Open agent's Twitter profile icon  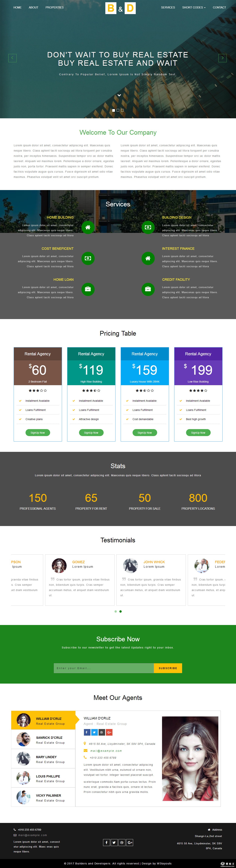tap(94, 732)
